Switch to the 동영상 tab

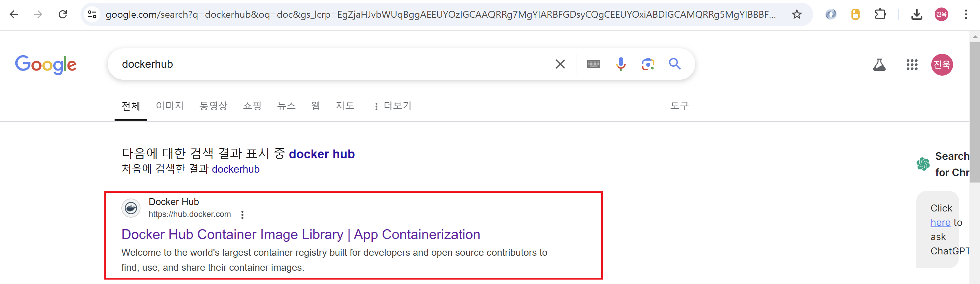coord(213,106)
